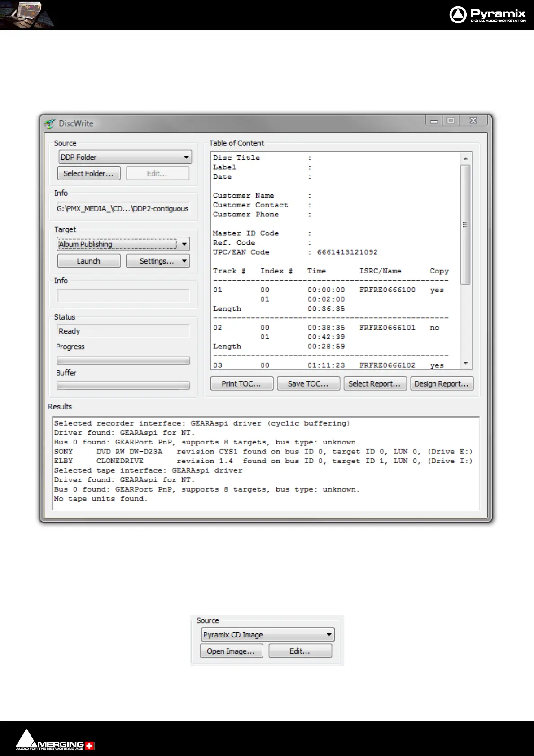This screenshot has height=756, width=534.
Task: Click the DiscWrite app icon in title bar
Action: pos(50,123)
